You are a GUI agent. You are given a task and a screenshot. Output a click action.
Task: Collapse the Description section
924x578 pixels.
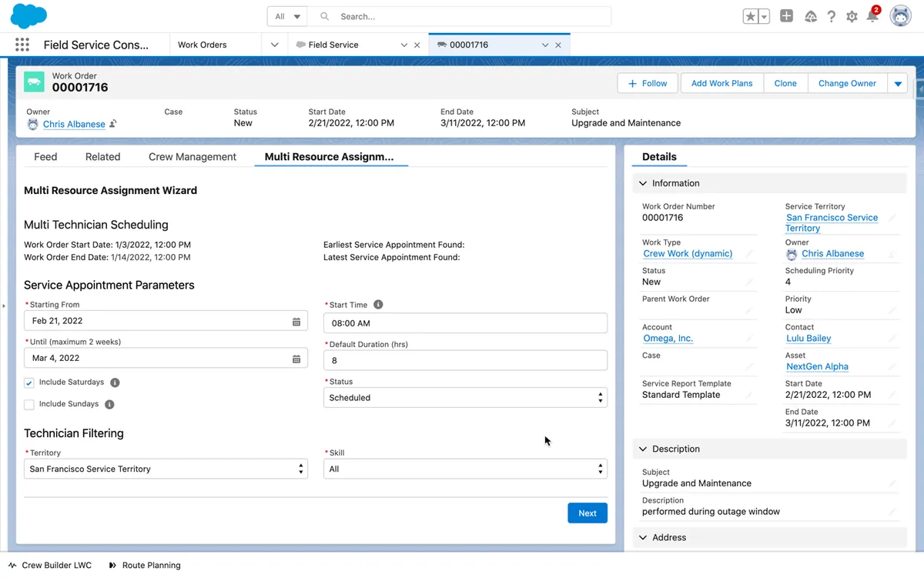[x=770, y=449]
